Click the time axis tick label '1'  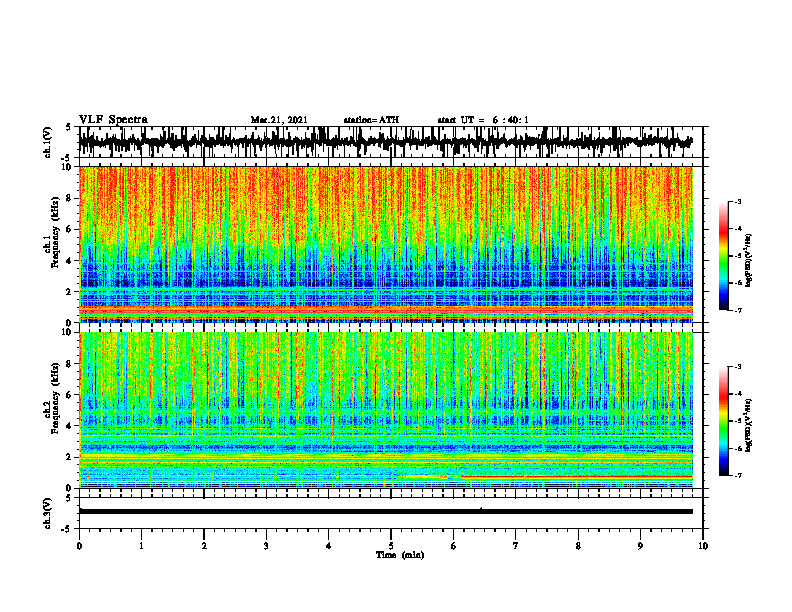pos(141,546)
